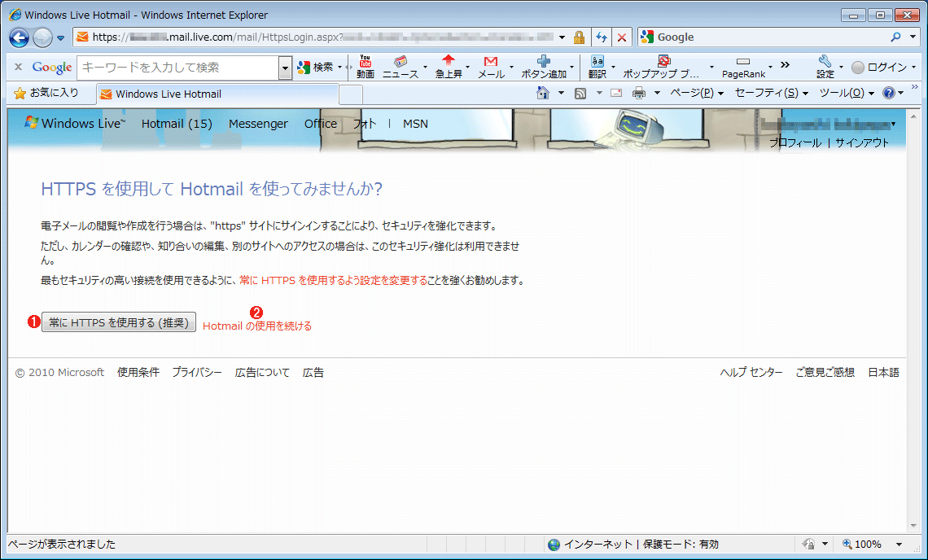Image resolution: width=928 pixels, height=560 pixels.
Task: Show more Google Toolbar buttons with chevron
Action: coord(786,64)
